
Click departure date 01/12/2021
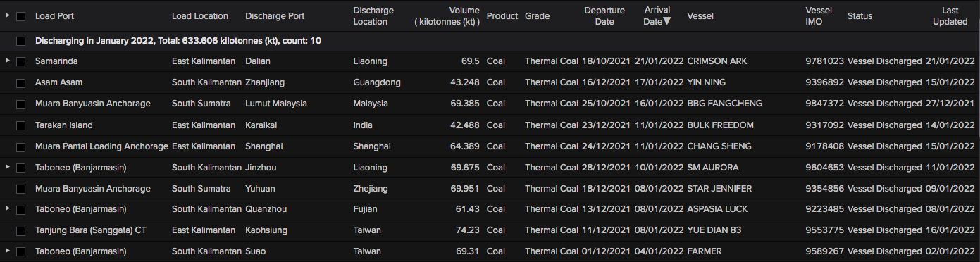pos(606,251)
